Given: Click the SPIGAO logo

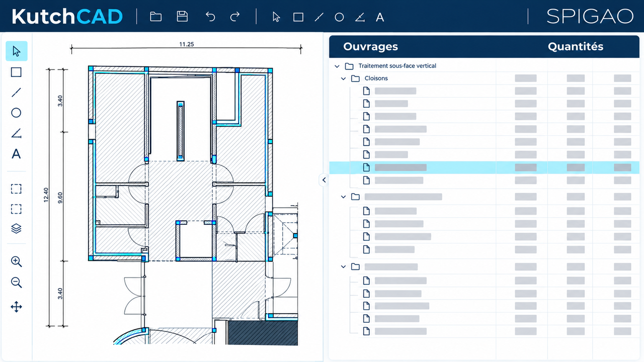Looking at the screenshot, I should 590,17.
